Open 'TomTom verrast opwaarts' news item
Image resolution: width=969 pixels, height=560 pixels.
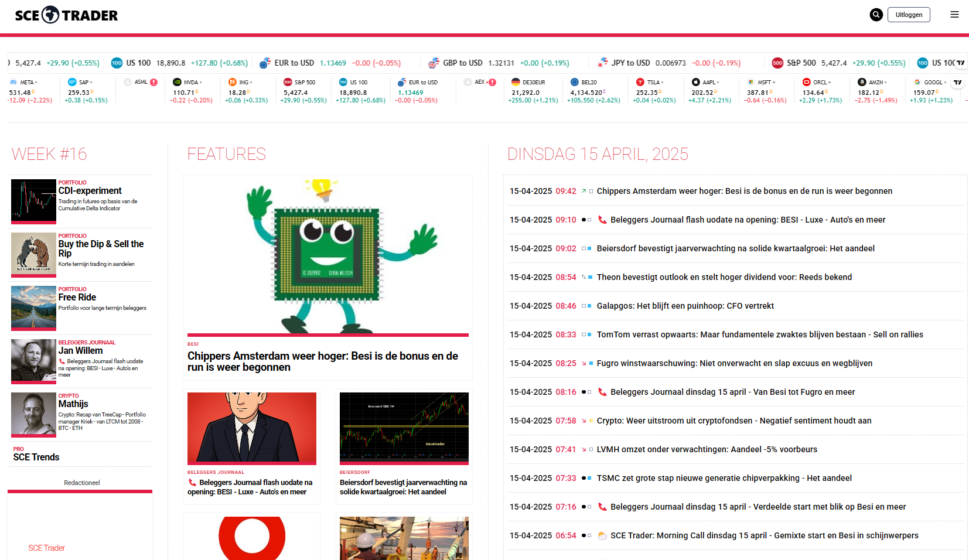click(x=760, y=334)
